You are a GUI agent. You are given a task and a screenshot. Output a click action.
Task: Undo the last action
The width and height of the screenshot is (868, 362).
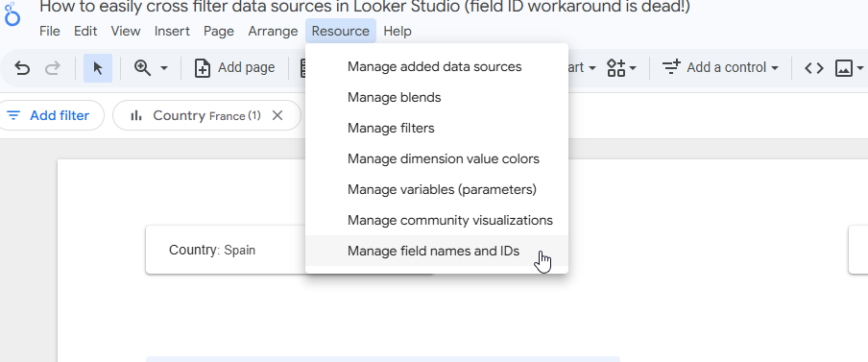point(22,68)
